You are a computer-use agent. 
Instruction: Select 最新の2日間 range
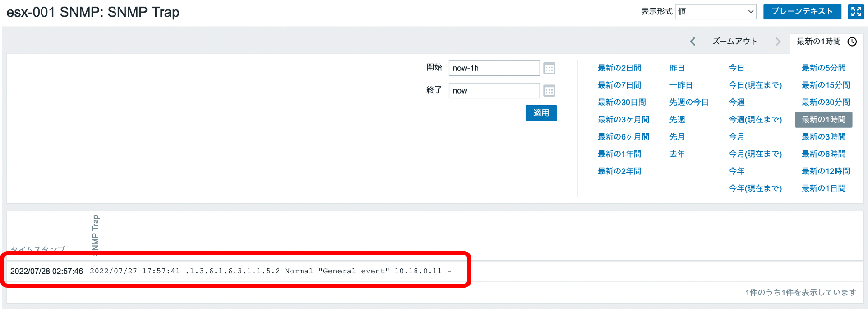pyautogui.click(x=619, y=68)
